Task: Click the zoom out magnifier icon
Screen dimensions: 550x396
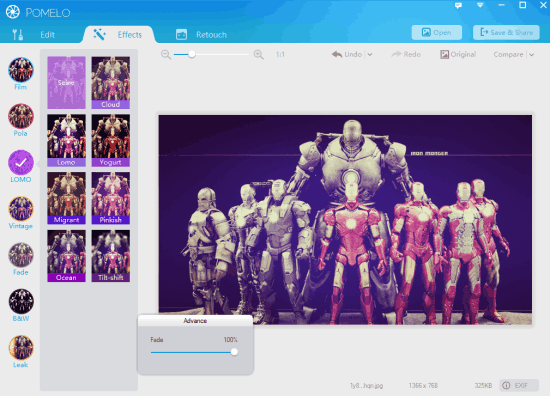Action: 166,54
